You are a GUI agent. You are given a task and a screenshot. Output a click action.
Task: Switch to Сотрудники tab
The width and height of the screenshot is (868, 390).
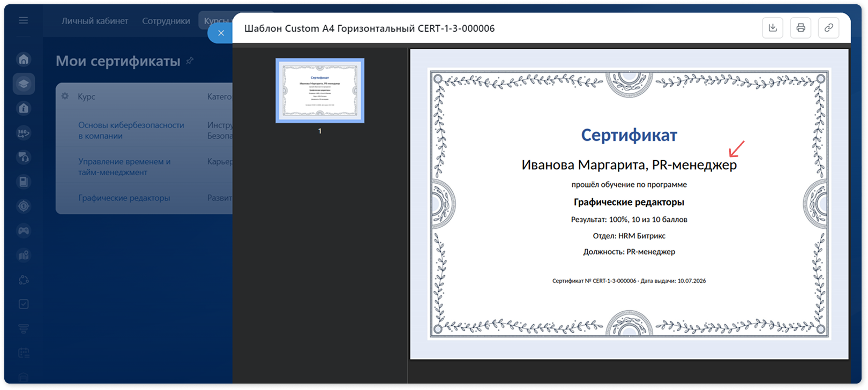[166, 21]
